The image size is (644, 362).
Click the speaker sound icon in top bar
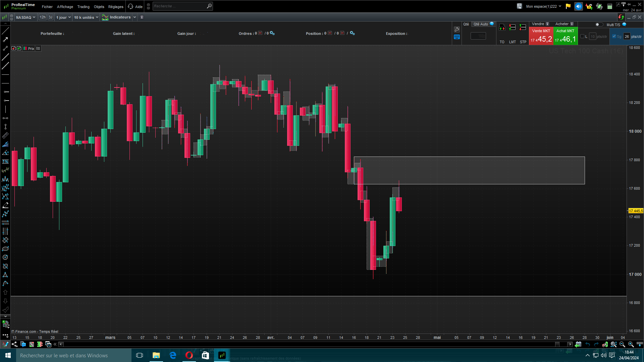click(x=578, y=6)
